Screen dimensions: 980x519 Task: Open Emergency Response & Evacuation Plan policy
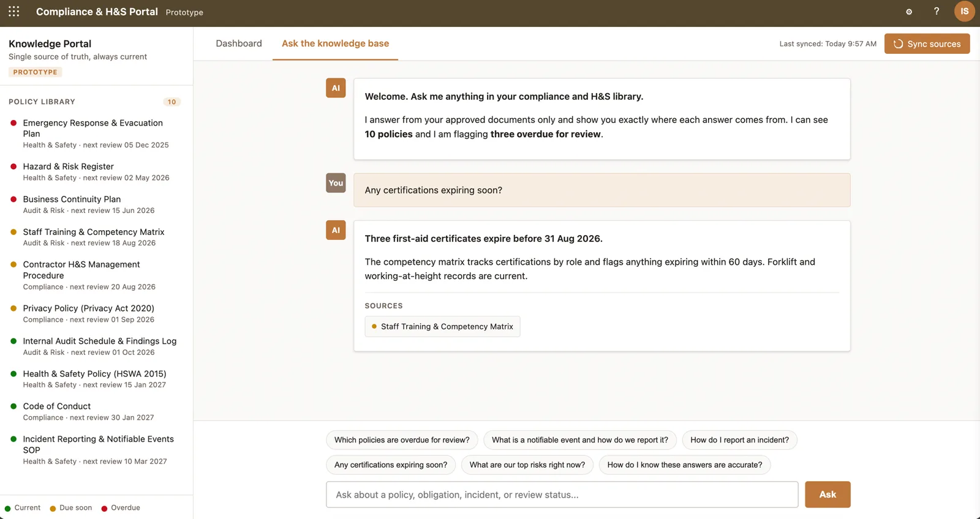[x=96, y=133]
